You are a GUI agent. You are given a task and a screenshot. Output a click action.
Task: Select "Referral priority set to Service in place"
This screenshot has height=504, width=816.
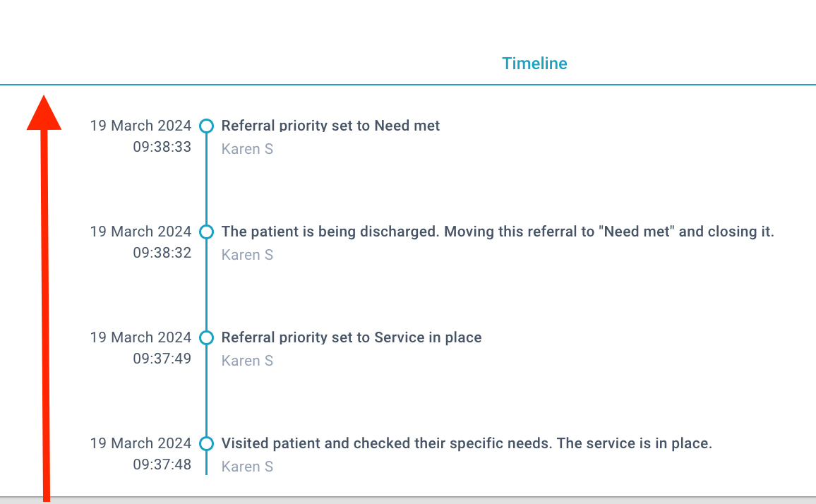pos(352,337)
